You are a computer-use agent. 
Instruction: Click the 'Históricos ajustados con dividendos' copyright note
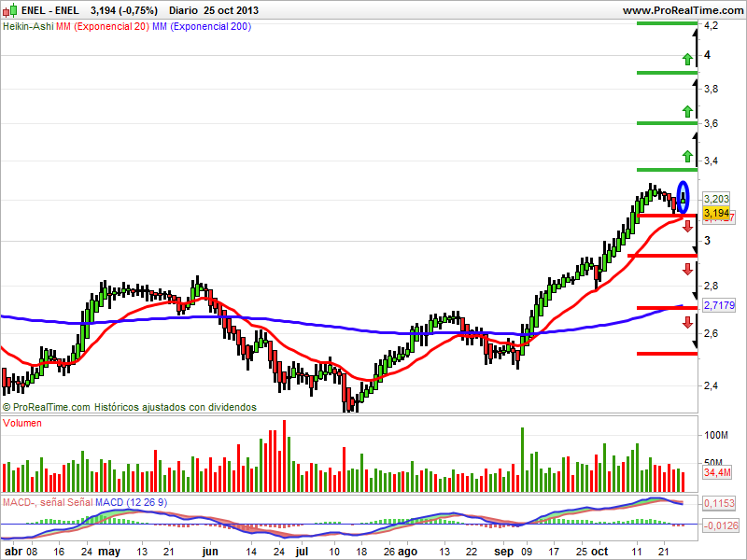[x=176, y=407]
